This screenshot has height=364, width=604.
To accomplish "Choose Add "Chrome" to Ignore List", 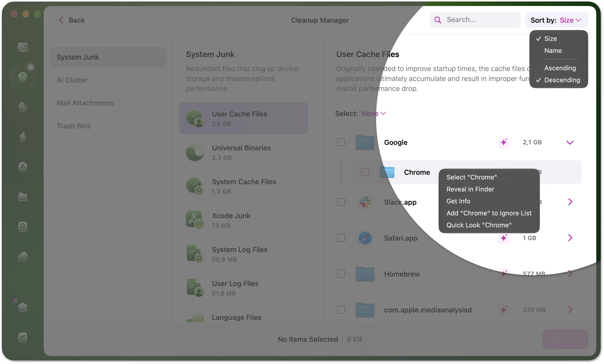I will (x=489, y=213).
